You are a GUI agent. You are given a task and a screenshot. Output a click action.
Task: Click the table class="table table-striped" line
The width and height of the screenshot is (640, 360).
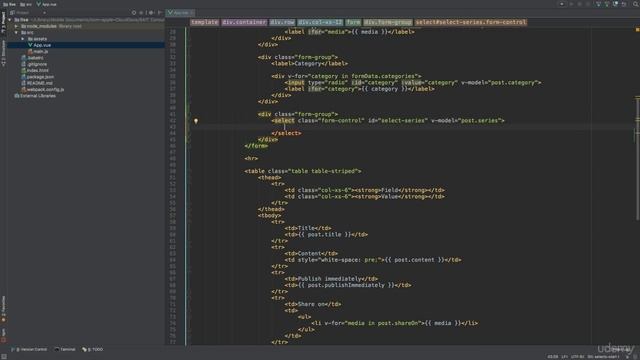tap(302, 171)
